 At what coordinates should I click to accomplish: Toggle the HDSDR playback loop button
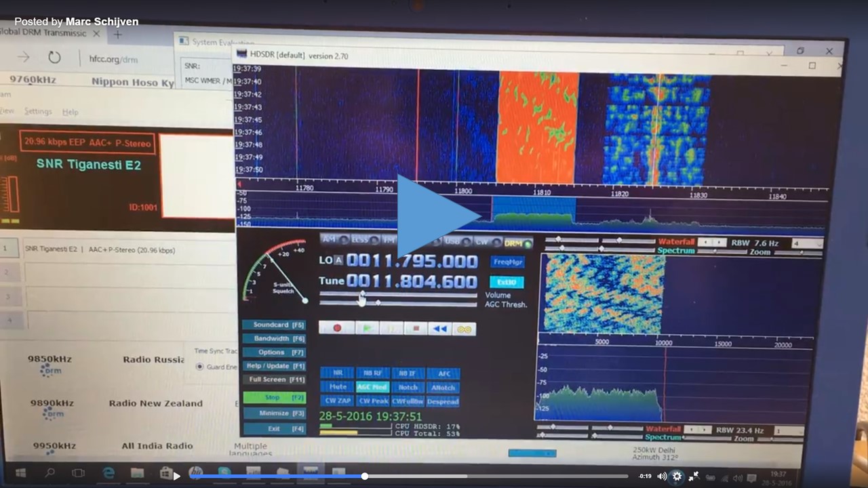pyautogui.click(x=464, y=329)
